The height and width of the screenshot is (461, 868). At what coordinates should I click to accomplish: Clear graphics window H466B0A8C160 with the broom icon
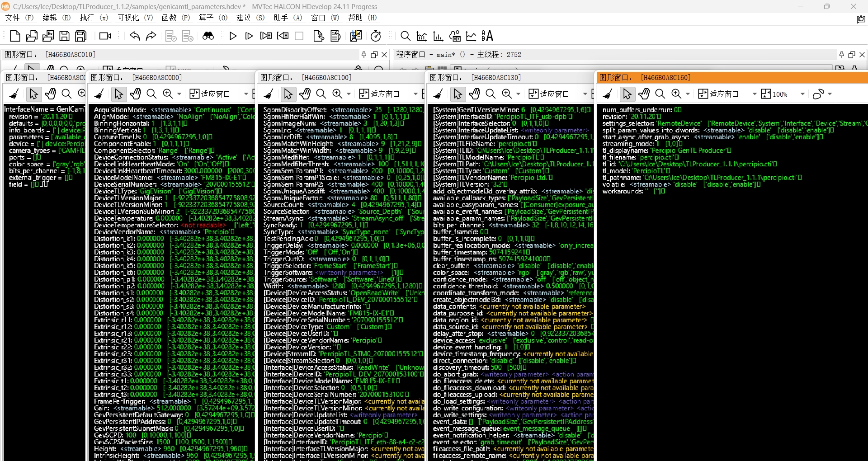(x=608, y=94)
